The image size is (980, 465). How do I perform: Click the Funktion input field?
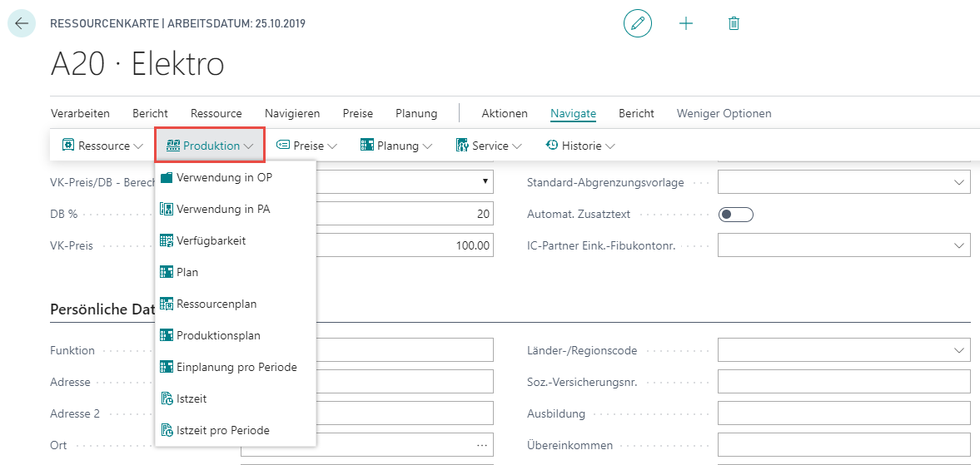point(405,350)
